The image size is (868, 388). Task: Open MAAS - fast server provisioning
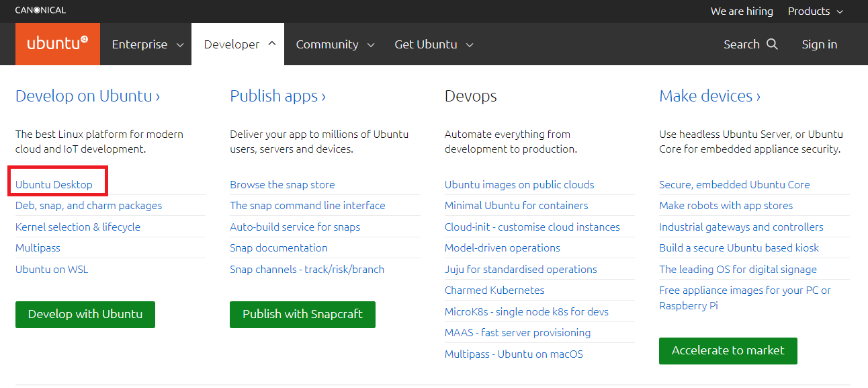pyautogui.click(x=518, y=332)
